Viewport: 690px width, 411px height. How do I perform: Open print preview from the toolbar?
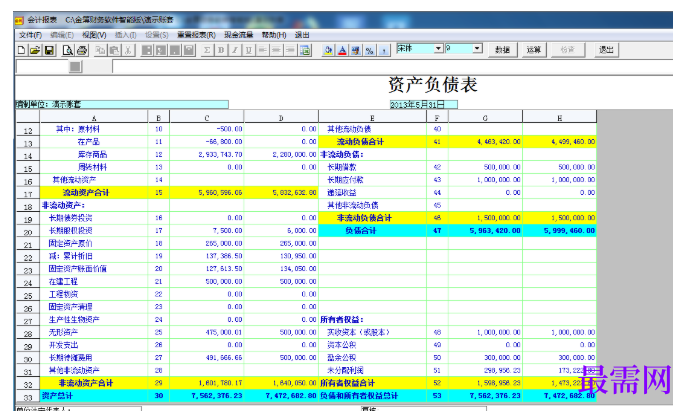pos(67,50)
